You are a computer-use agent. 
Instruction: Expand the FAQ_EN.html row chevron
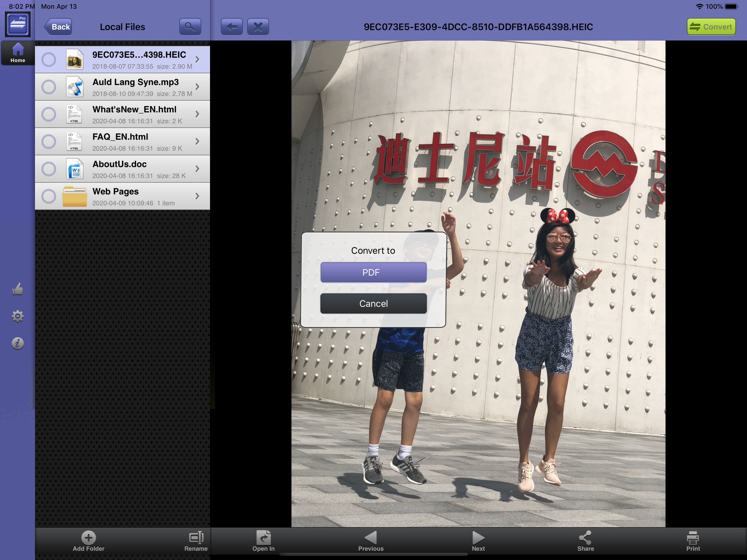click(198, 142)
